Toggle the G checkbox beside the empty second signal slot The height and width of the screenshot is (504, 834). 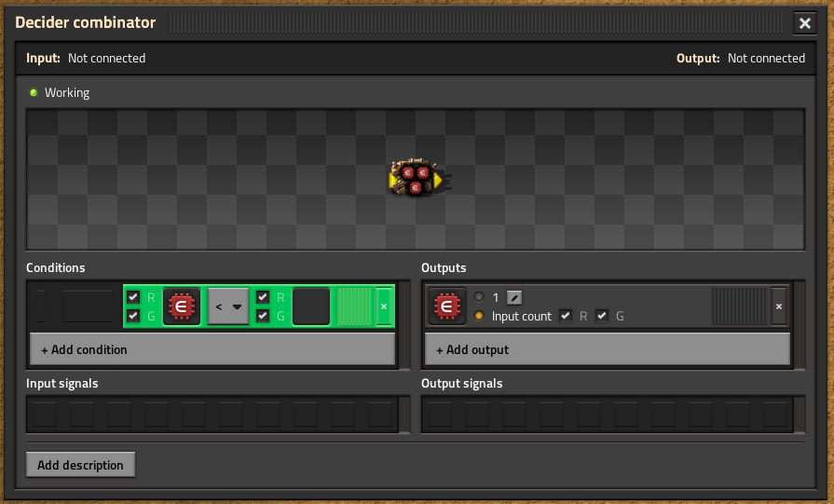tap(264, 316)
